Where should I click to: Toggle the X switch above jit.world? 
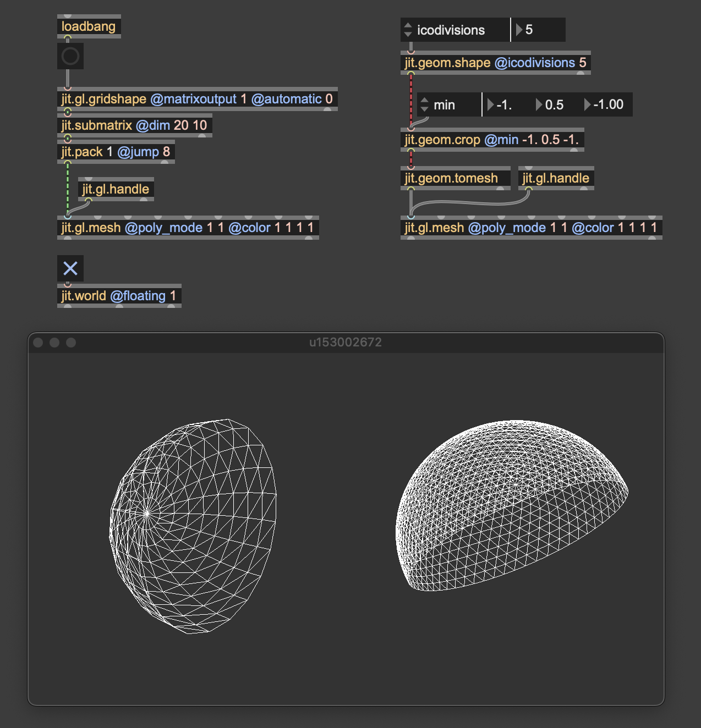pos(70,268)
